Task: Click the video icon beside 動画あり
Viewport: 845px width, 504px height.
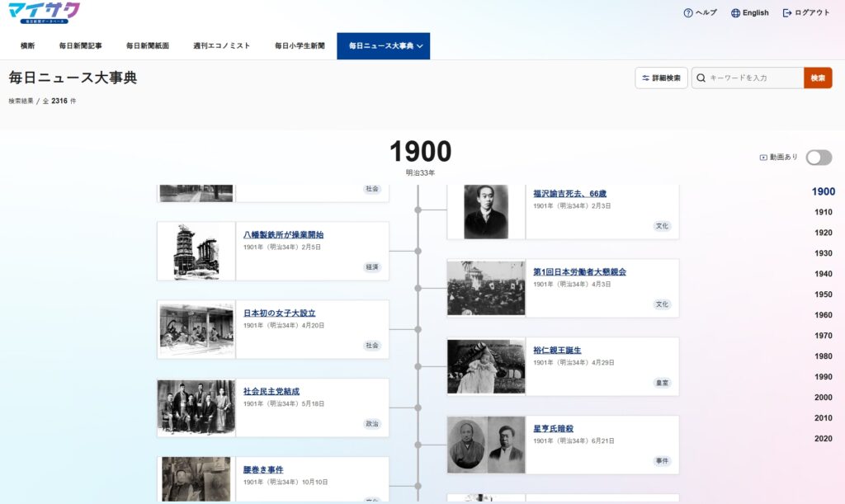Action: [763, 158]
